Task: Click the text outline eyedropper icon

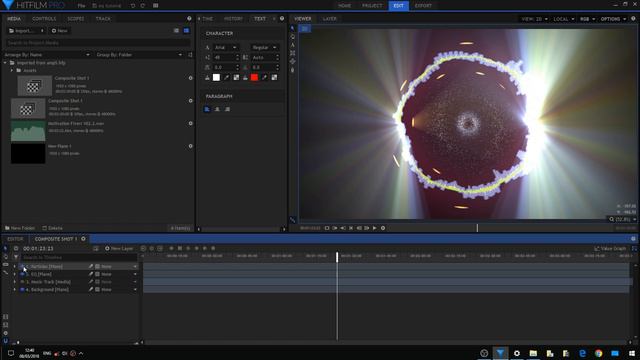Action: [x=264, y=78]
